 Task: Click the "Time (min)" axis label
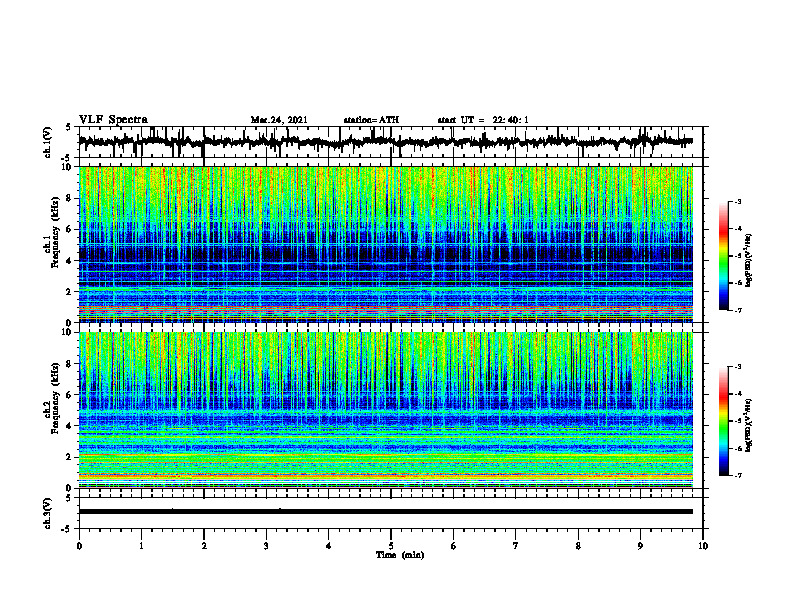point(400,555)
